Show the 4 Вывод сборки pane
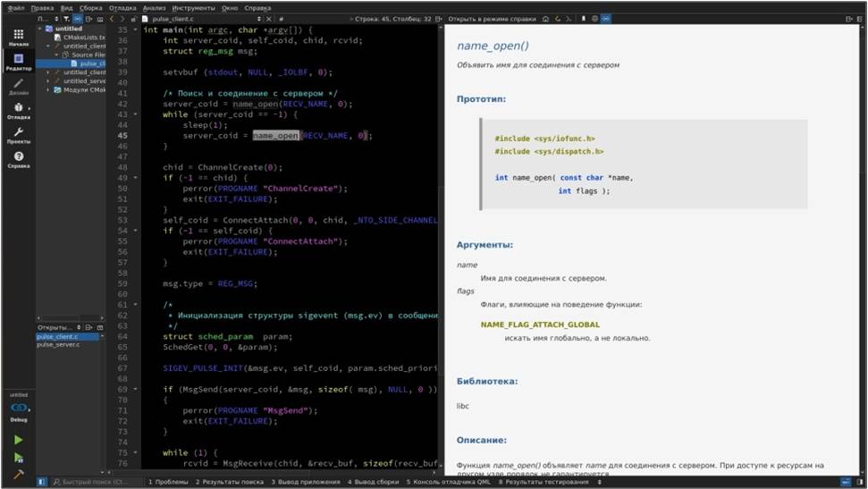This screenshot has width=868, height=489. (374, 482)
